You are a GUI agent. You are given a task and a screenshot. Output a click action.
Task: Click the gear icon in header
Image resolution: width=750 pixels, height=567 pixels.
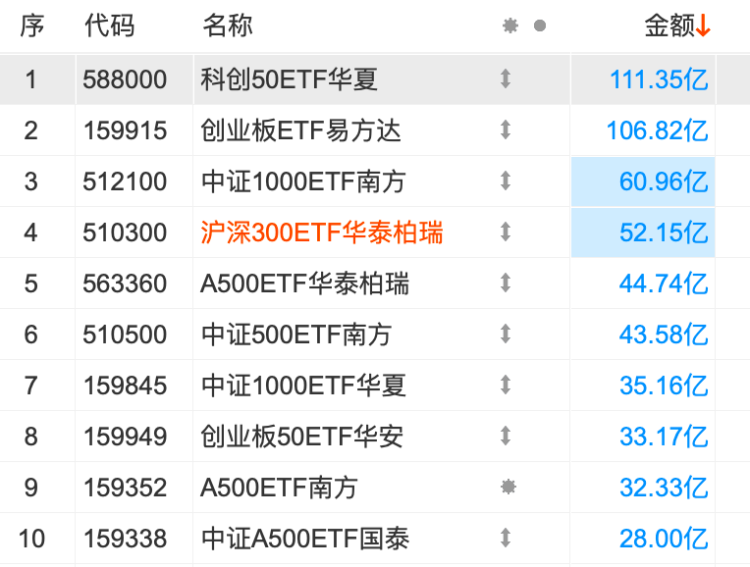(x=510, y=25)
